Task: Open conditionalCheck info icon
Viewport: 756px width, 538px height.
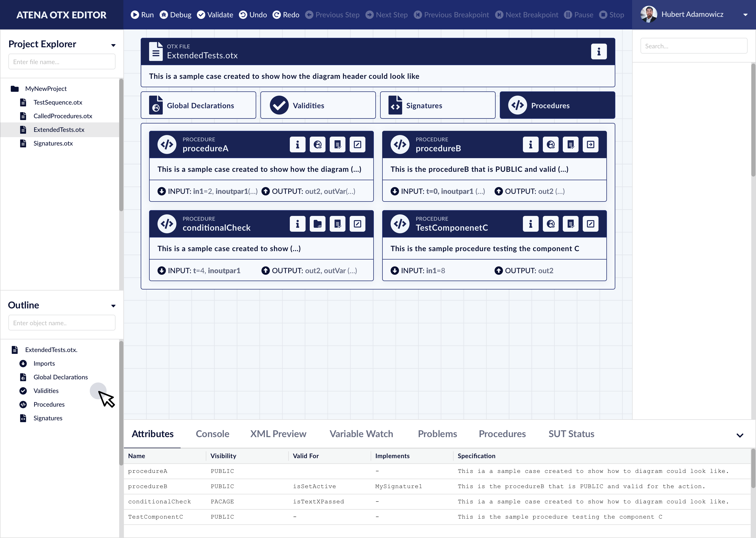Action: tap(297, 224)
